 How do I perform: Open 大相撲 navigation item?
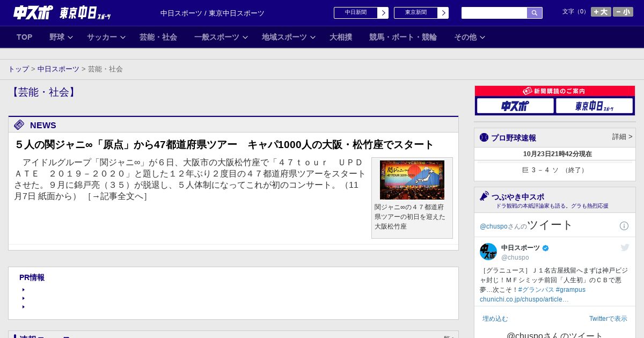(341, 37)
